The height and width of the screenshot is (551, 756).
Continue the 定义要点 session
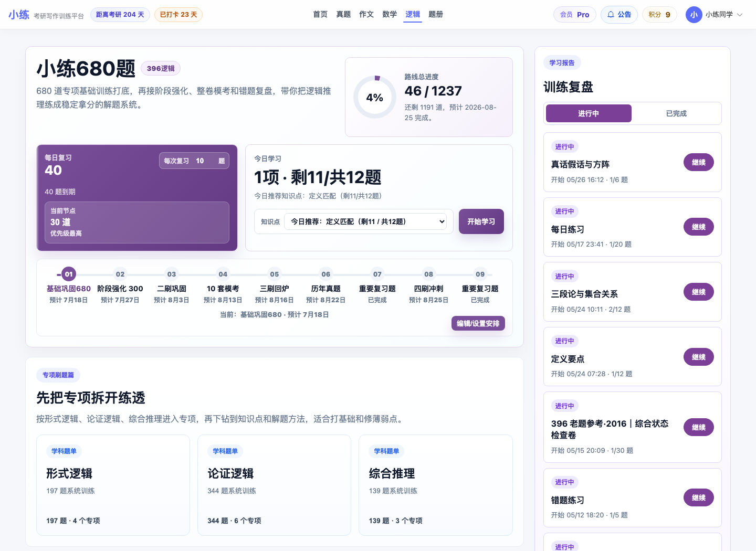pyautogui.click(x=699, y=357)
